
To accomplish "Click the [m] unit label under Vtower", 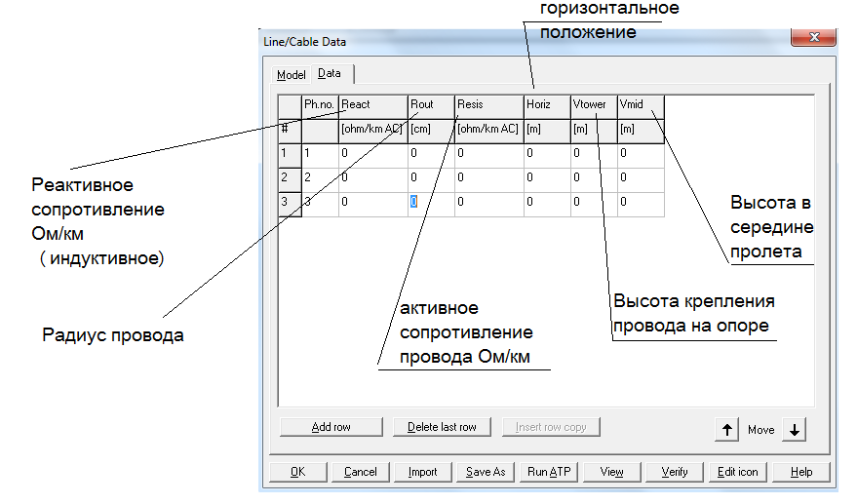I will coord(580,130).
